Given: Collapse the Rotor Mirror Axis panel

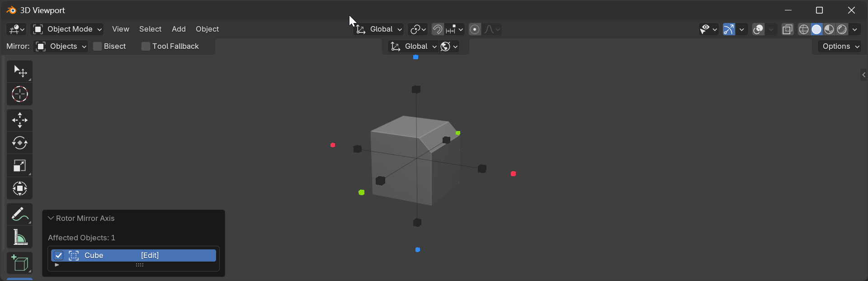Looking at the screenshot, I should click(51, 218).
